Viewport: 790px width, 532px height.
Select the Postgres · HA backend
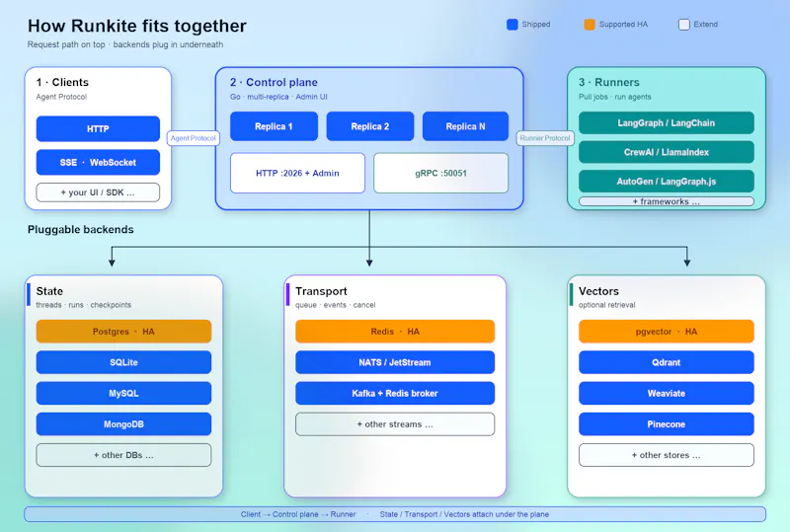point(123,332)
